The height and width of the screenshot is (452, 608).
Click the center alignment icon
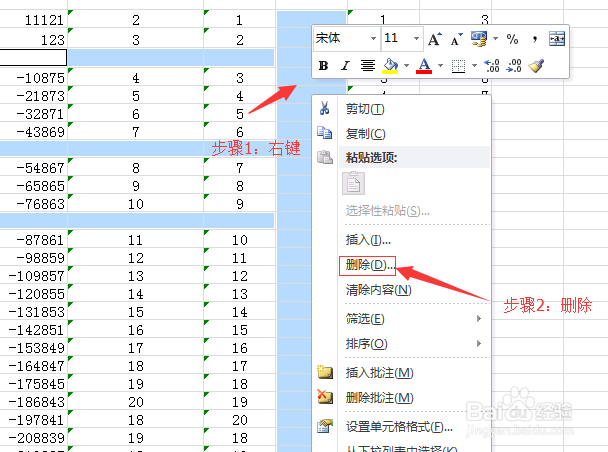pos(368,66)
